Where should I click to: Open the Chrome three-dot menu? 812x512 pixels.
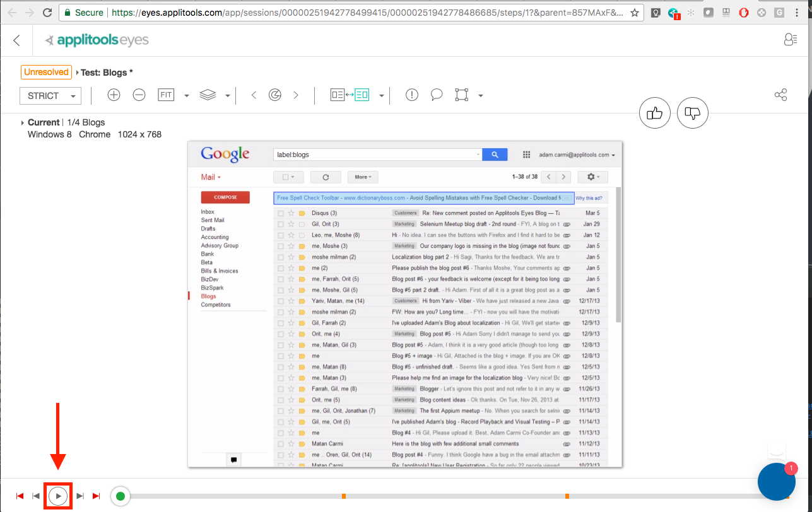pos(798,13)
